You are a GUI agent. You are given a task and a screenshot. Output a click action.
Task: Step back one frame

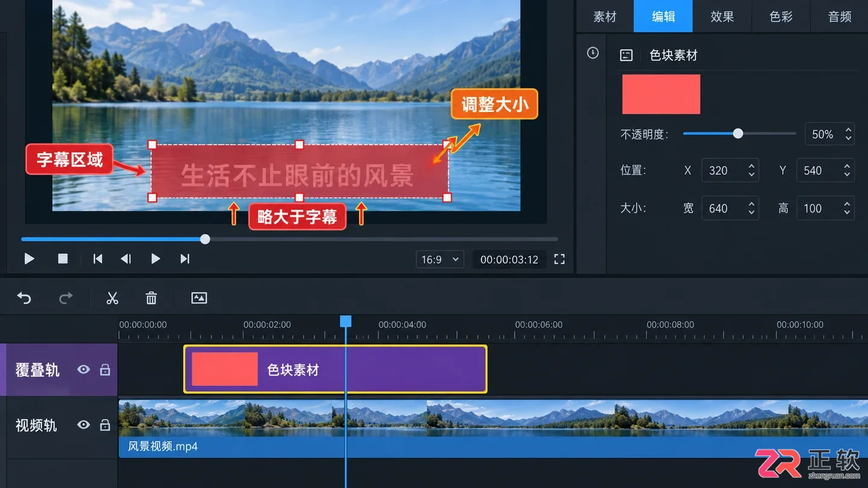126,259
